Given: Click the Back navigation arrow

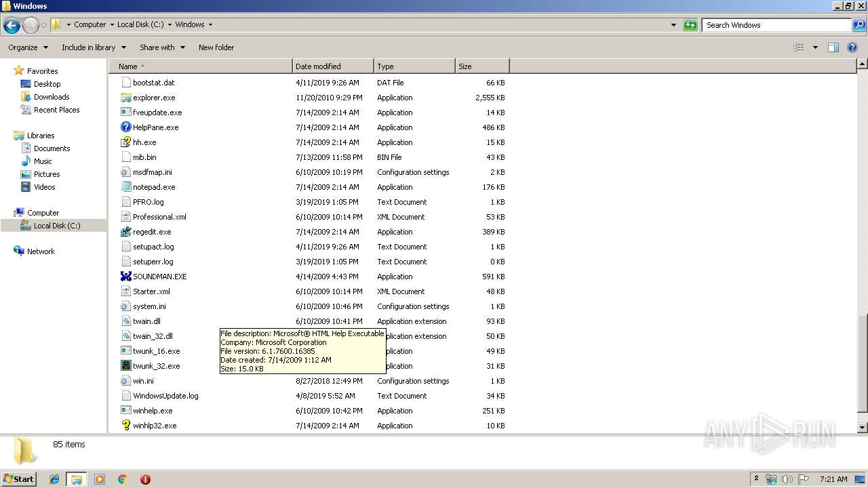Looking at the screenshot, I should 12,26.
